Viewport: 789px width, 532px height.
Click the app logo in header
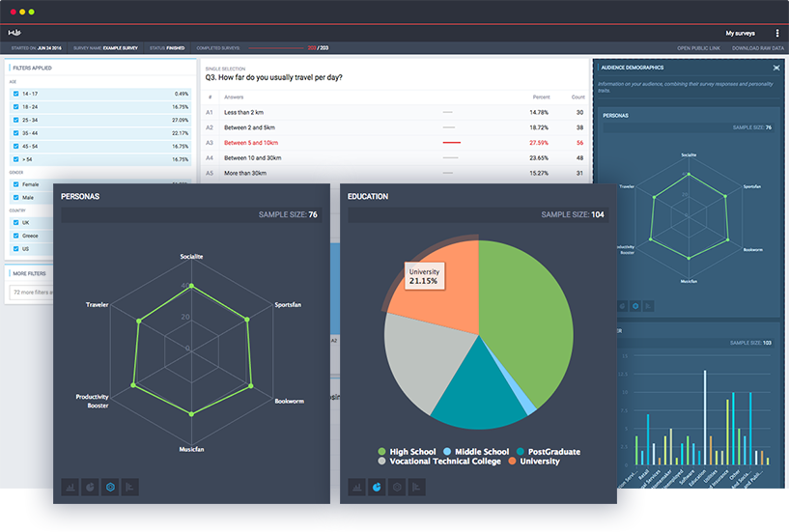pyautogui.click(x=14, y=33)
